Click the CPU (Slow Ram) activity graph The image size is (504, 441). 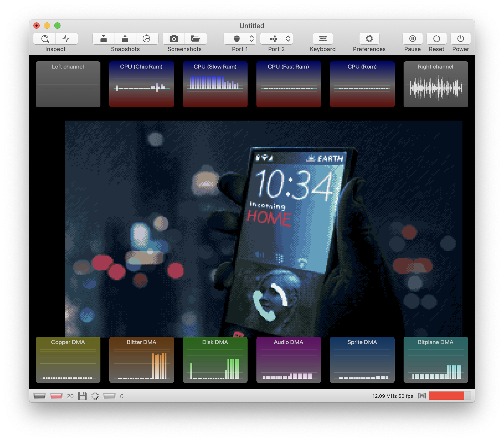[215, 84]
